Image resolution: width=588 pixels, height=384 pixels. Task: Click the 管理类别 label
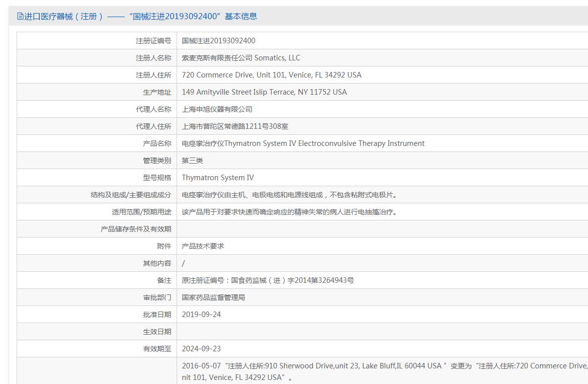click(157, 161)
